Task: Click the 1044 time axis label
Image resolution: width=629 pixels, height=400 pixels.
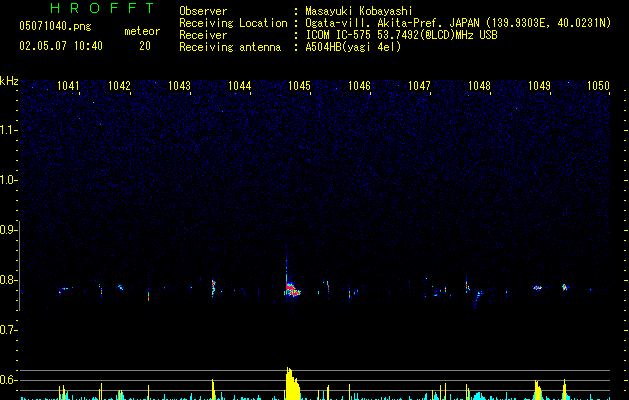Action: (x=239, y=86)
